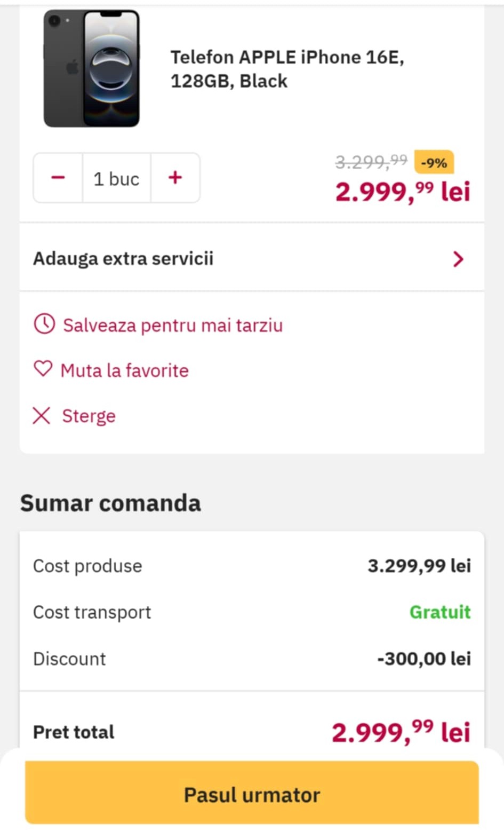Tap the green Gratuit transport label
The height and width of the screenshot is (831, 504).
coord(439,612)
